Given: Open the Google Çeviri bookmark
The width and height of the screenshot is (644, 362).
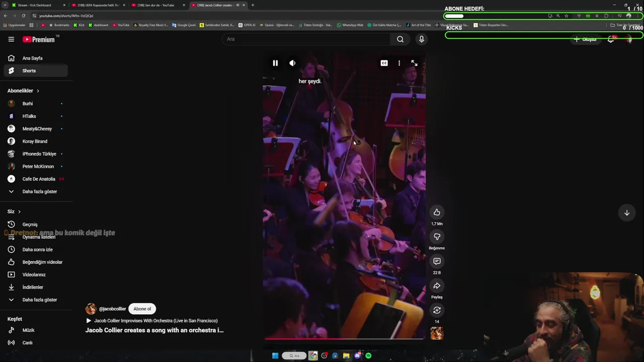Looking at the screenshot, I should tap(184, 25).
